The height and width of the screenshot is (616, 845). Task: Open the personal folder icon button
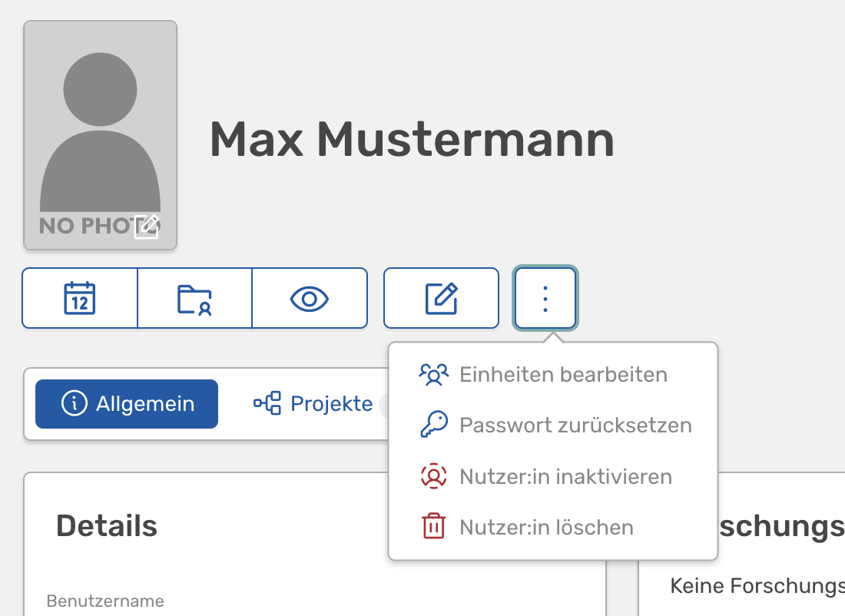pyautogui.click(x=194, y=298)
